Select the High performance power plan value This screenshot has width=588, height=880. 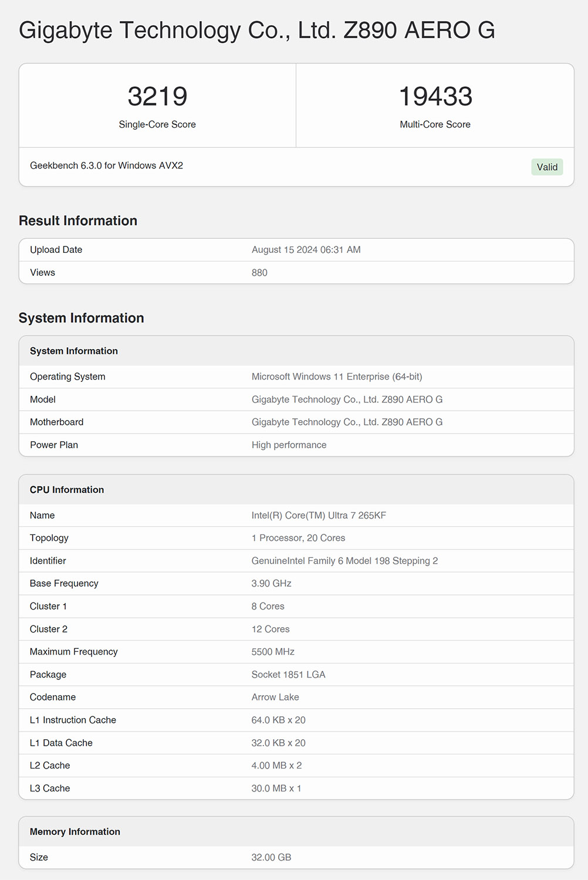[289, 445]
